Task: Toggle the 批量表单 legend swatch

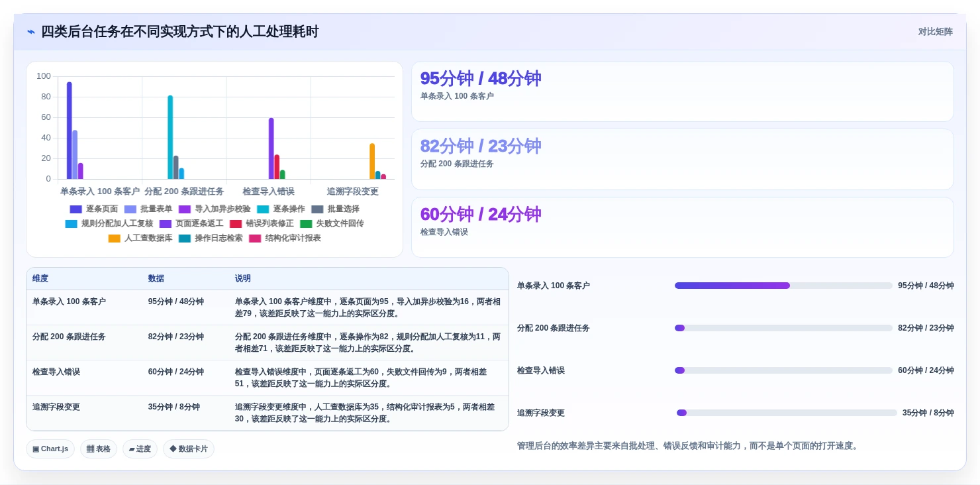Action: 130,209
